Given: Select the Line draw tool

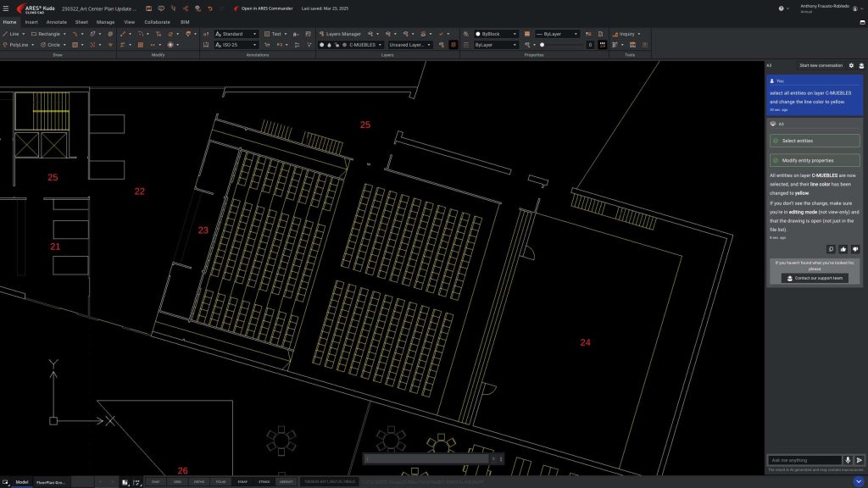Looking at the screenshot, I should click(11, 34).
